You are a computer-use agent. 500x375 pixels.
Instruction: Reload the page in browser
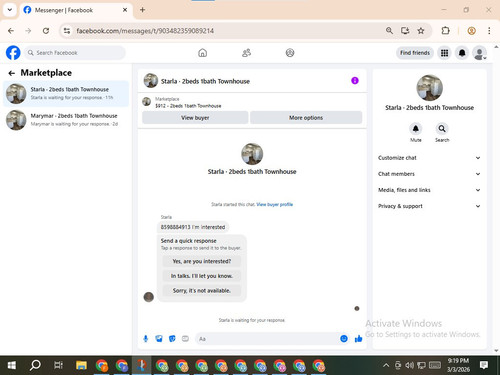pos(46,31)
